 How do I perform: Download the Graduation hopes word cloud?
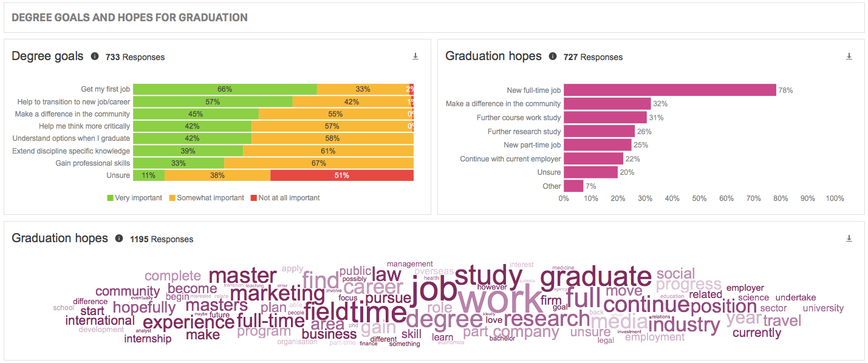click(x=849, y=239)
